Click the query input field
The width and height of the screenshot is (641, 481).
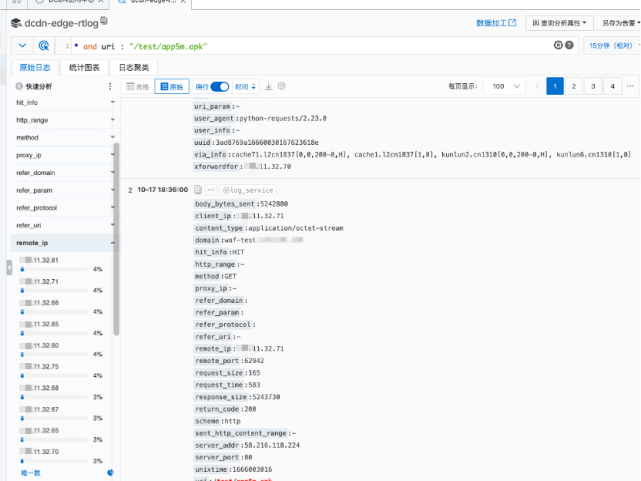(300, 45)
